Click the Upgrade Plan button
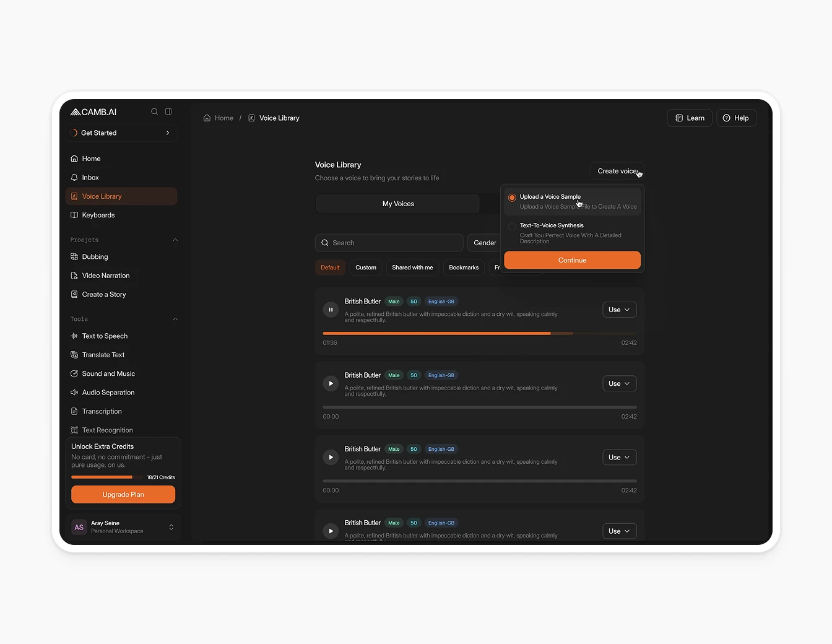832x644 pixels. (x=123, y=494)
